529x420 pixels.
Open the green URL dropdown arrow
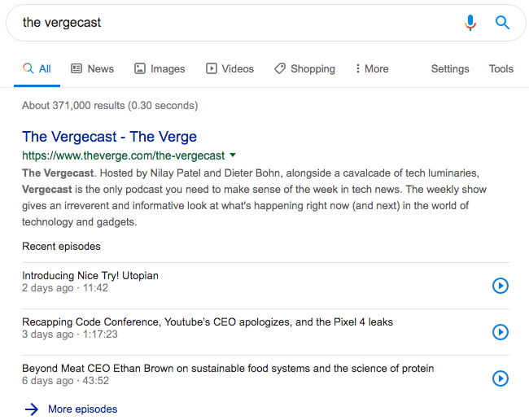pos(233,155)
